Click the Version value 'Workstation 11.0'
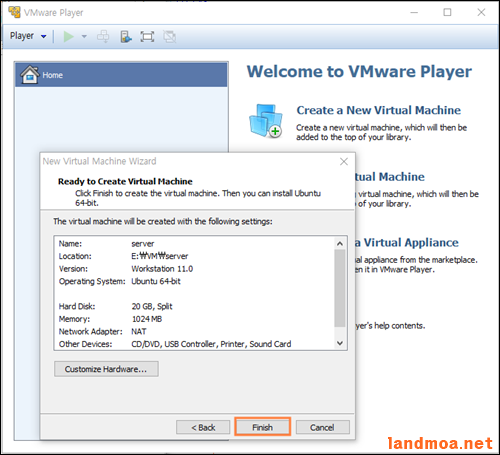The image size is (500, 455). 162,269
